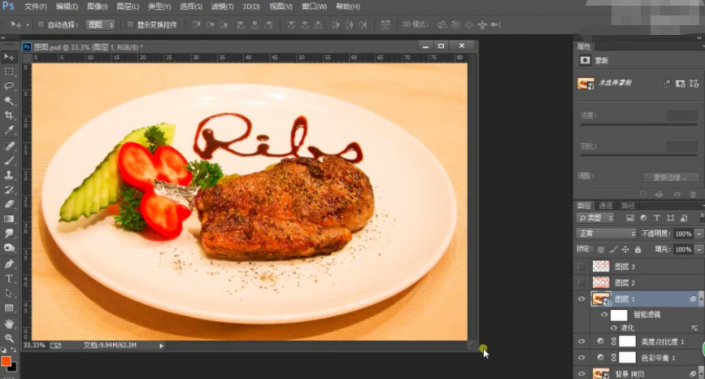Click the 蒙版边缘... button
The image size is (705, 379).
click(x=670, y=178)
